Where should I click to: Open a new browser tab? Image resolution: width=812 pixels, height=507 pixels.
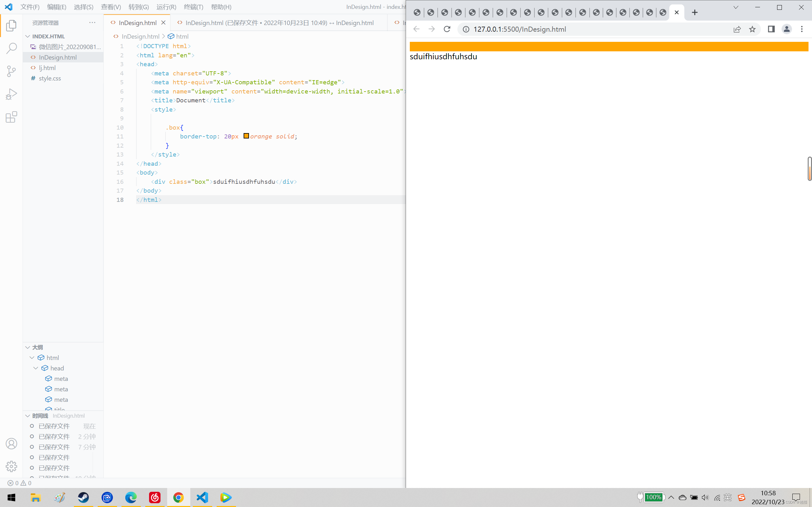(x=694, y=12)
